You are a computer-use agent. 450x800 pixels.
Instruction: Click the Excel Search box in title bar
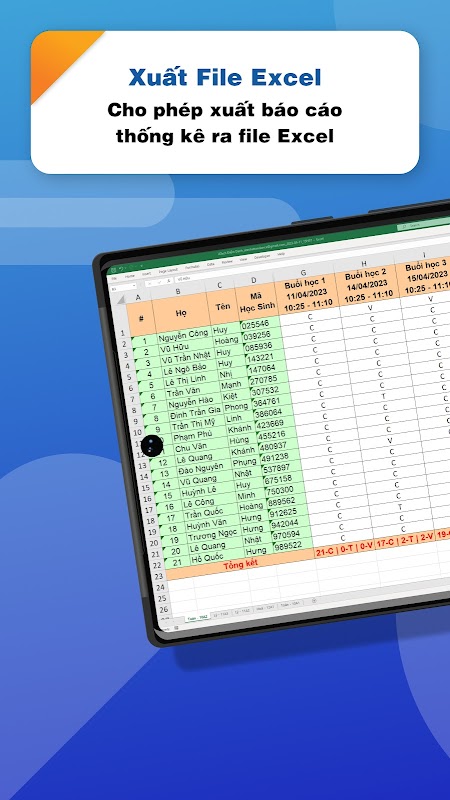click(423, 224)
